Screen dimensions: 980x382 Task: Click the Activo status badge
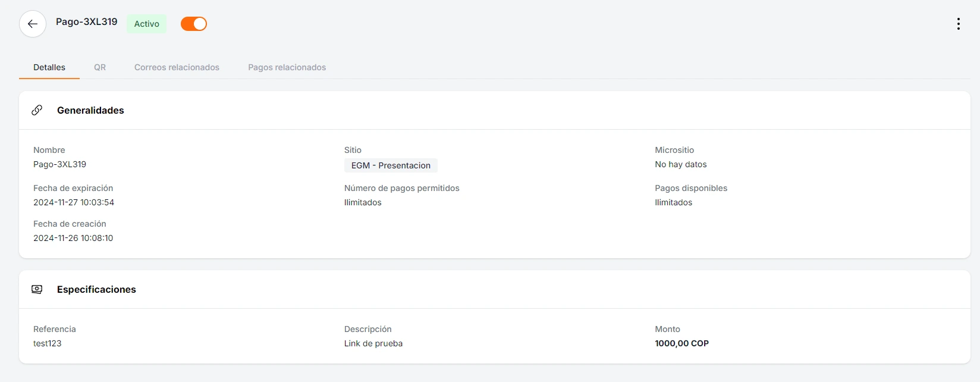tap(146, 24)
